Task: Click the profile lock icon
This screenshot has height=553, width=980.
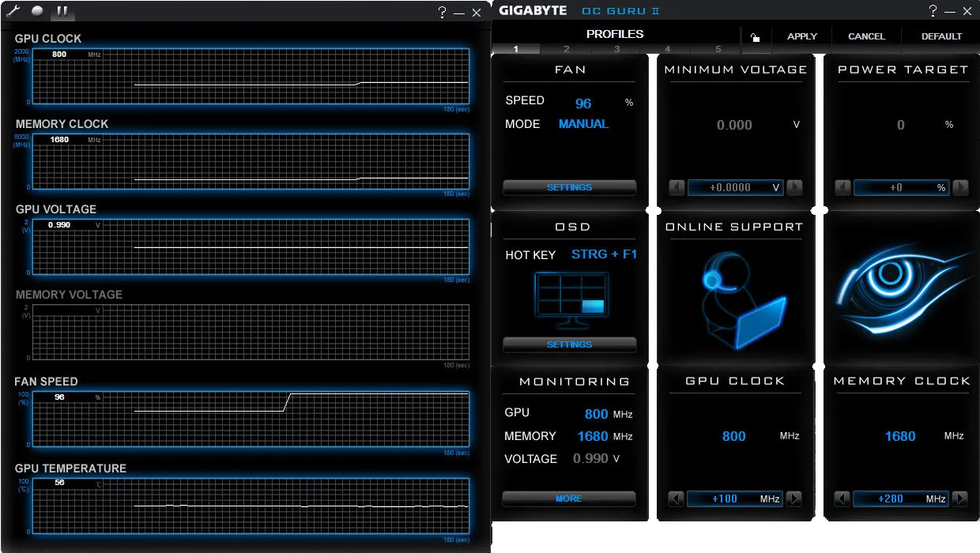Action: click(755, 36)
